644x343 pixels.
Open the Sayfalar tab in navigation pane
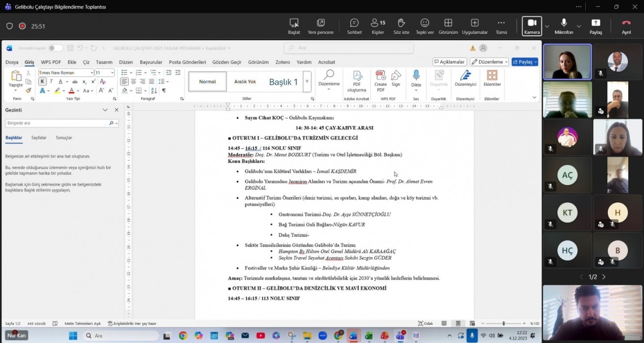(39, 138)
